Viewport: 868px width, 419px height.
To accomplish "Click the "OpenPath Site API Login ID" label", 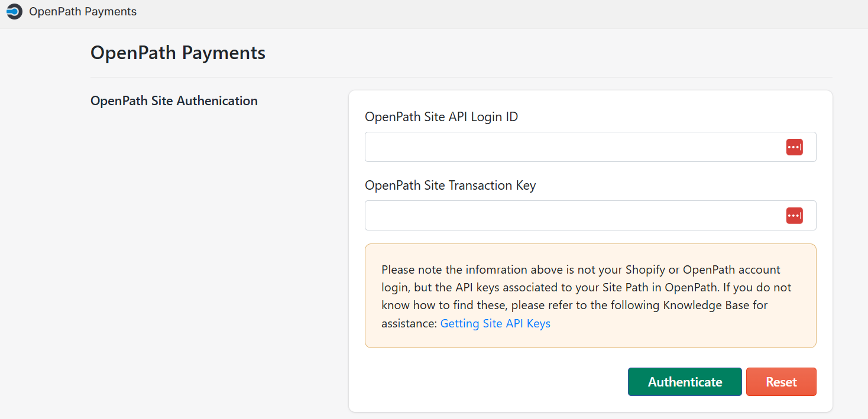I will [x=442, y=117].
